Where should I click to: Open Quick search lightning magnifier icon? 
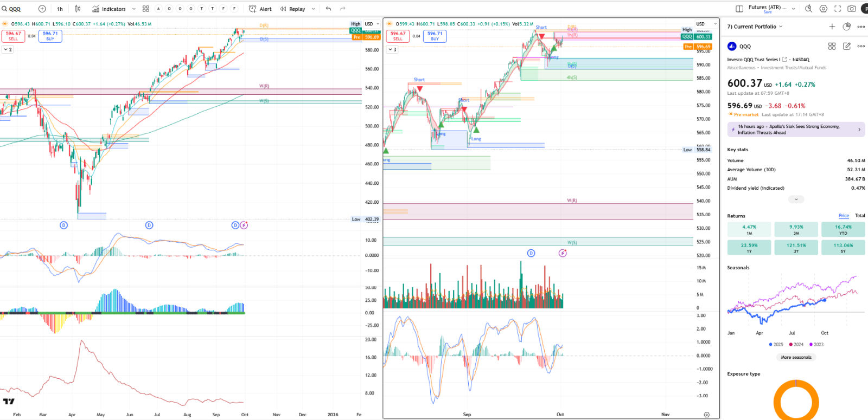point(808,9)
